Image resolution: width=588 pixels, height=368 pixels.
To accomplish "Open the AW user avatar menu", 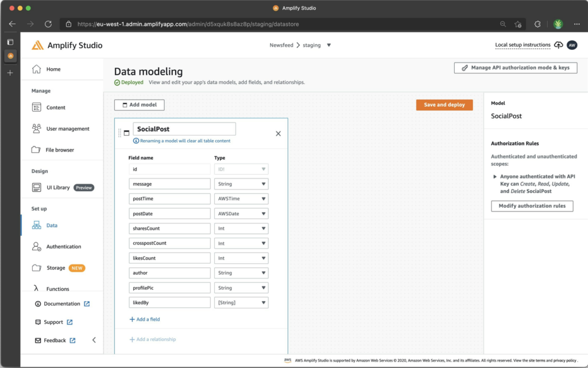I will 572,45.
